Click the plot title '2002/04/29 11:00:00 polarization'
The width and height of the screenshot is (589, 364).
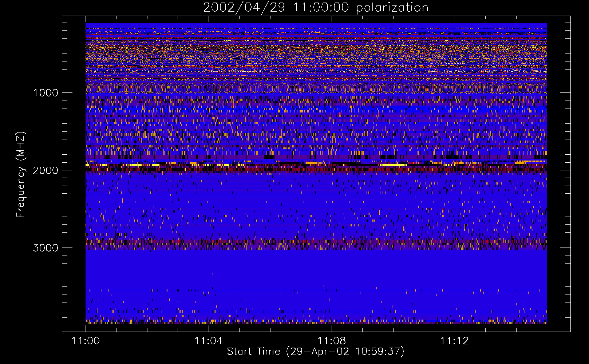(x=316, y=8)
